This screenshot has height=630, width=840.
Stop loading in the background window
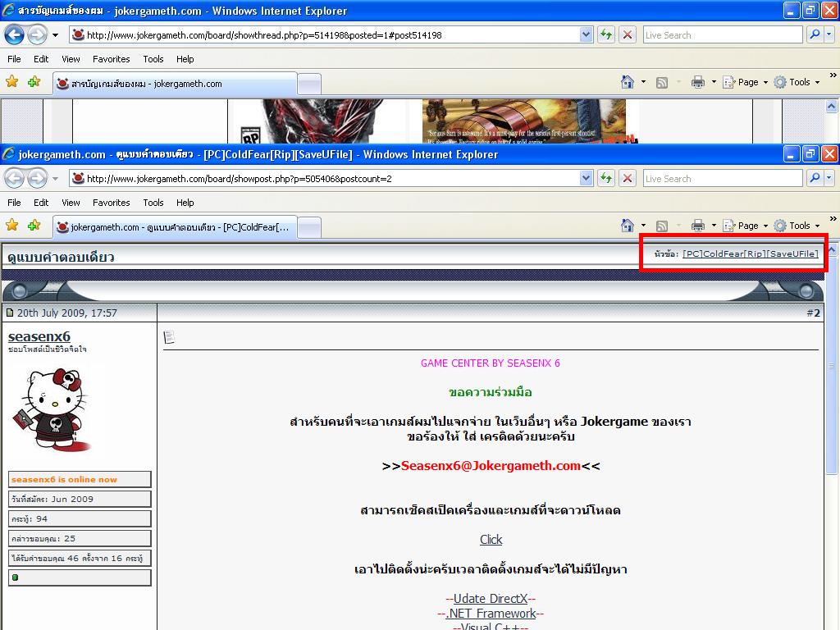coord(628,35)
